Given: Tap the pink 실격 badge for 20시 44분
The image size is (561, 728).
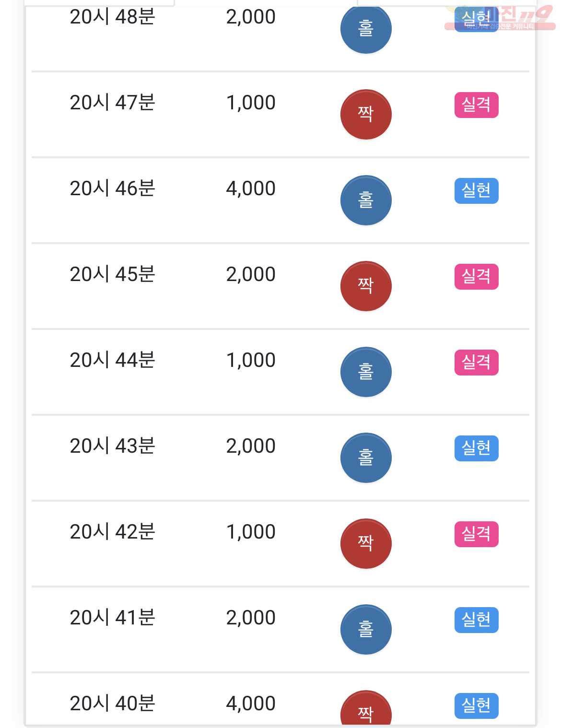Looking at the screenshot, I should 477,363.
